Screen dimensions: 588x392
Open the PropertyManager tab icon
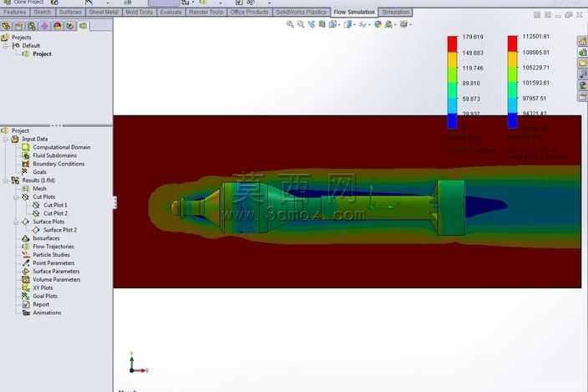click(x=18, y=26)
